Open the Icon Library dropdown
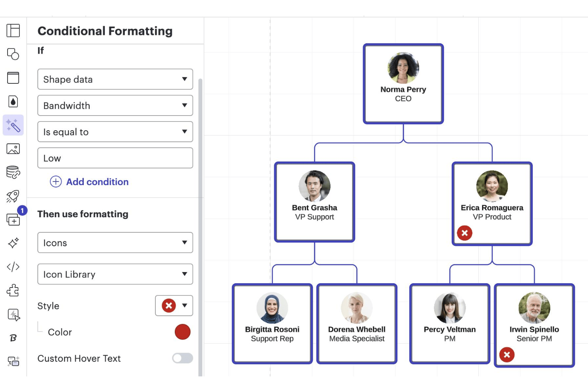This screenshot has width=588, height=392. coord(115,274)
